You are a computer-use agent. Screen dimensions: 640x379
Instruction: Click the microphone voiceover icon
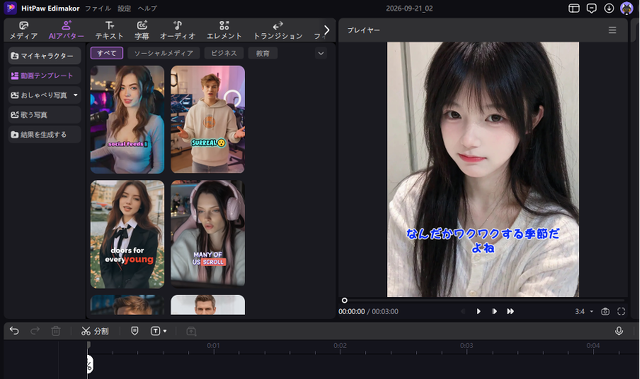pos(619,331)
